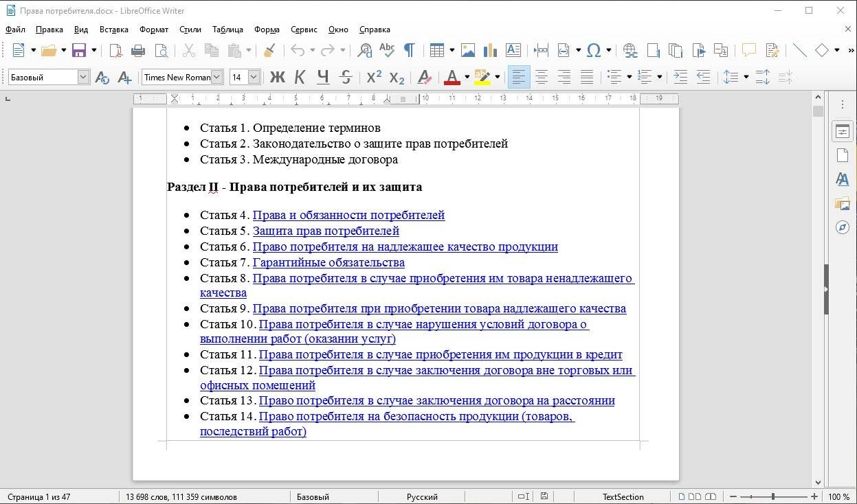Open Print Preview
The height and width of the screenshot is (504, 857).
(x=161, y=50)
